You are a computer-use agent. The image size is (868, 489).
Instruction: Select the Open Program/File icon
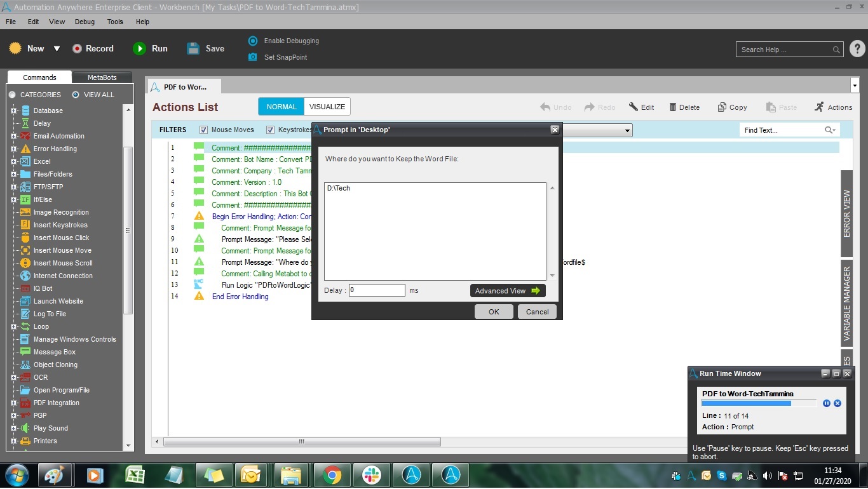click(x=25, y=390)
